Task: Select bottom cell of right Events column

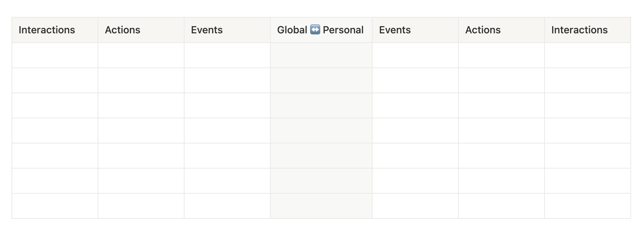Action: 415,206
